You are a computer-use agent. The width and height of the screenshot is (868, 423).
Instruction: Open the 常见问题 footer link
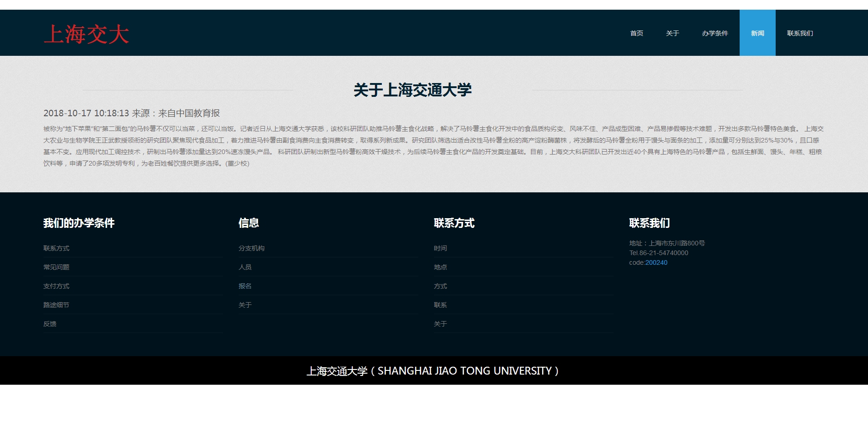tap(56, 267)
